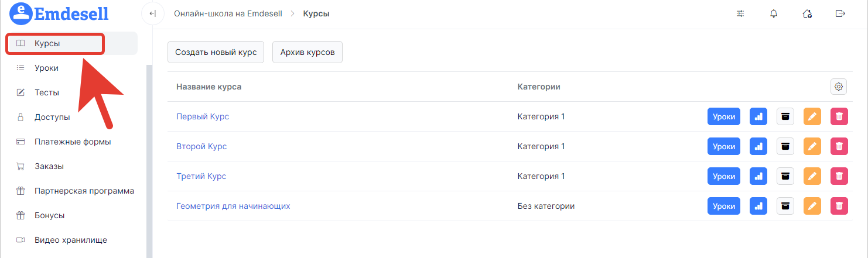
Task: Open Архив курсов
Action: point(307,52)
